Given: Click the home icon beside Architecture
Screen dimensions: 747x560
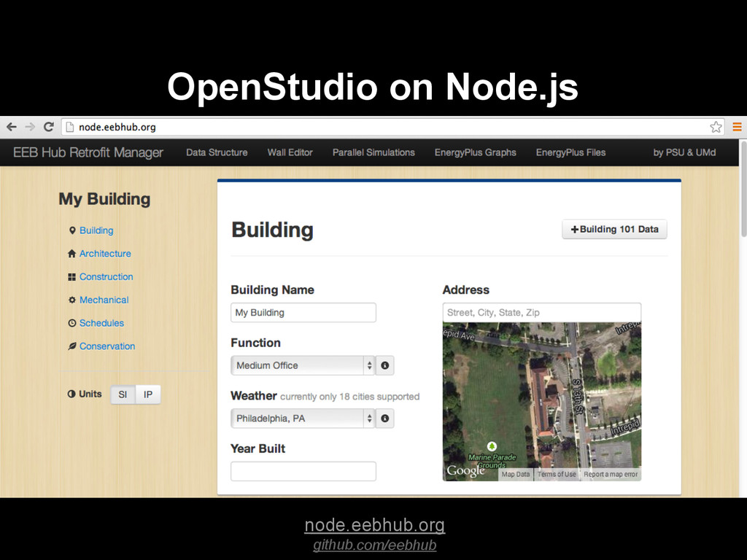Looking at the screenshot, I should [x=72, y=253].
